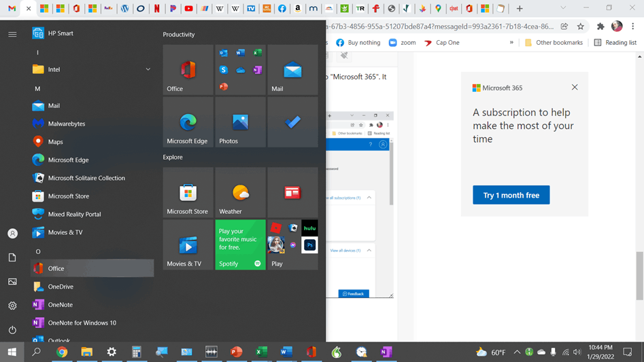Click the Power button in Start
Image resolution: width=644 pixels, height=362 pixels.
click(12, 329)
